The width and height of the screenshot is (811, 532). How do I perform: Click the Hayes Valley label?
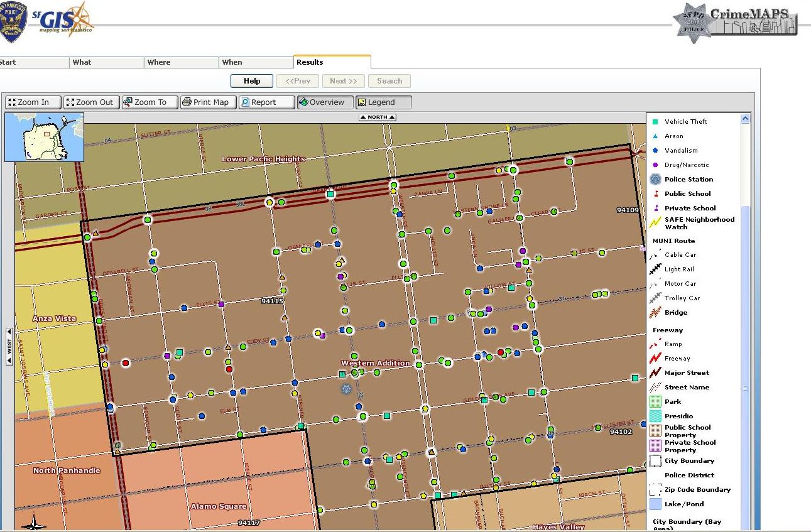point(558,527)
